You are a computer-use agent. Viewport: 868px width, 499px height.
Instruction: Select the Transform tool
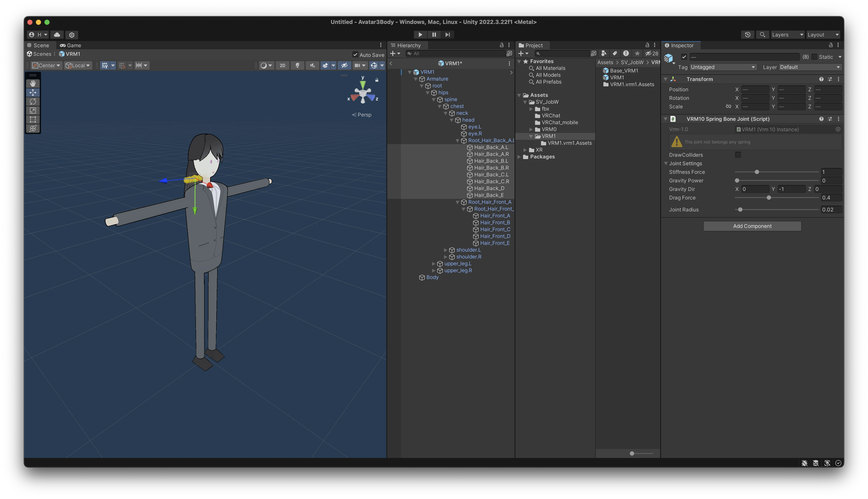[x=33, y=128]
